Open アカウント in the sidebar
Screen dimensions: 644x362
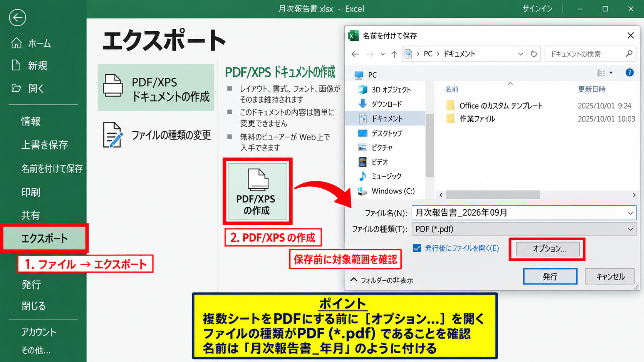[39, 332]
